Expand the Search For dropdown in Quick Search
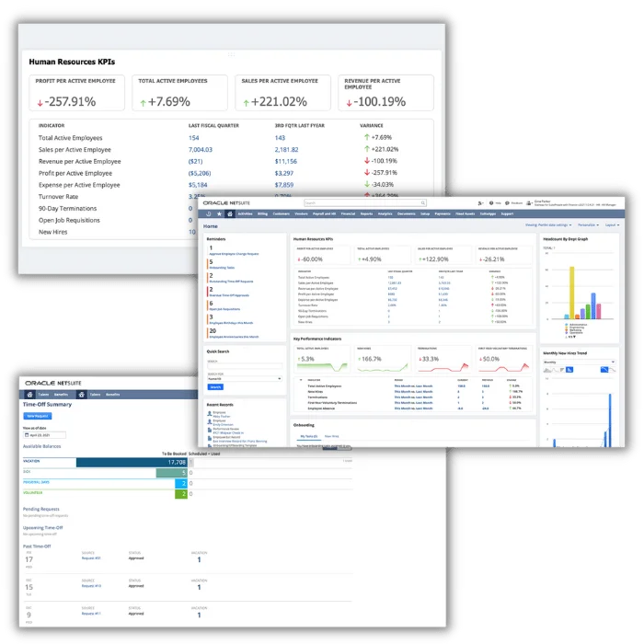 tap(245, 378)
